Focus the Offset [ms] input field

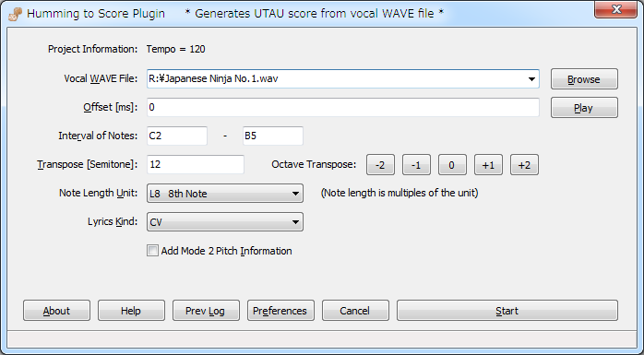(x=343, y=107)
